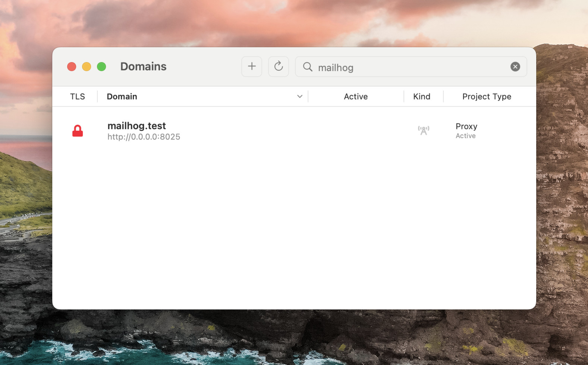588x365 pixels.
Task: Add a new domain with the plus button
Action: [252, 67]
